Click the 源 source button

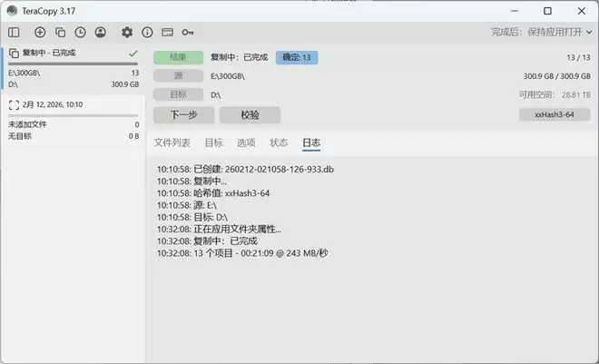pos(178,75)
